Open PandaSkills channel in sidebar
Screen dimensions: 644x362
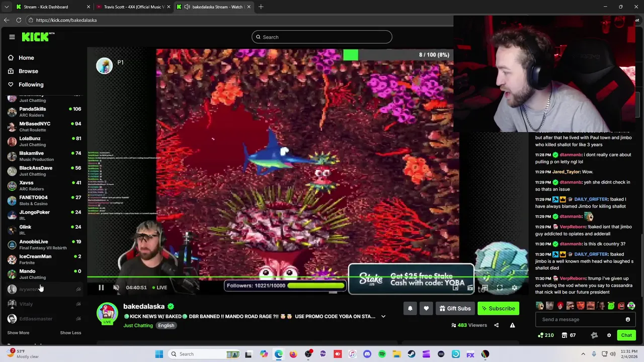44,112
